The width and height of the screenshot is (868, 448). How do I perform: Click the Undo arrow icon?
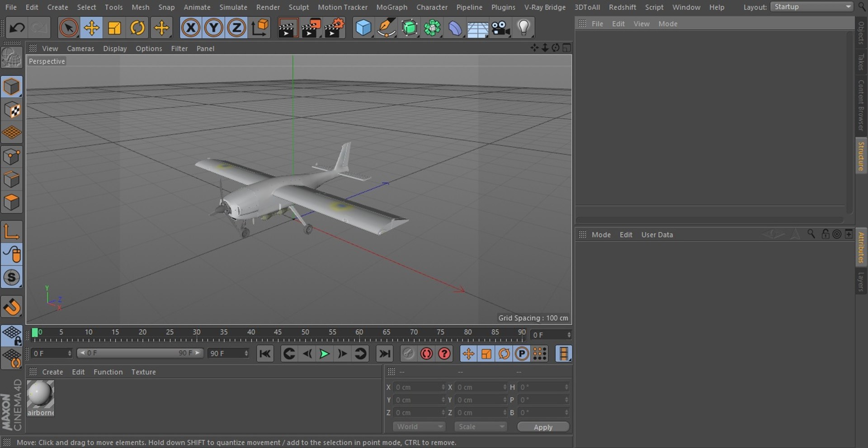17,28
